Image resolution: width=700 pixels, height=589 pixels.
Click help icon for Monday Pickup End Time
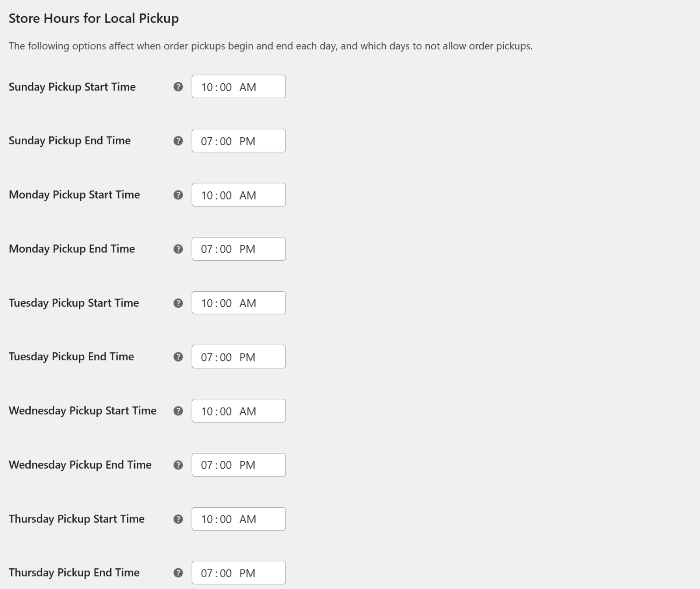click(178, 249)
